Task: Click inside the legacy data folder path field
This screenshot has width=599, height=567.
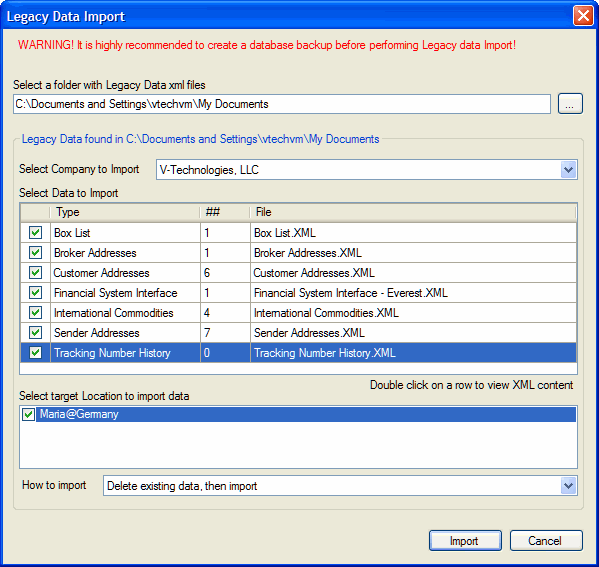Action: click(282, 104)
